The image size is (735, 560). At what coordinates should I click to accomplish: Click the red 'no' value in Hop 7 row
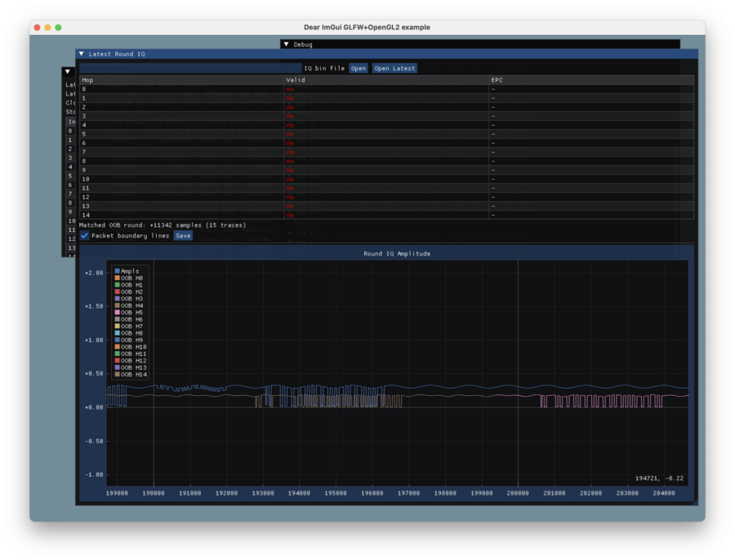(x=290, y=153)
